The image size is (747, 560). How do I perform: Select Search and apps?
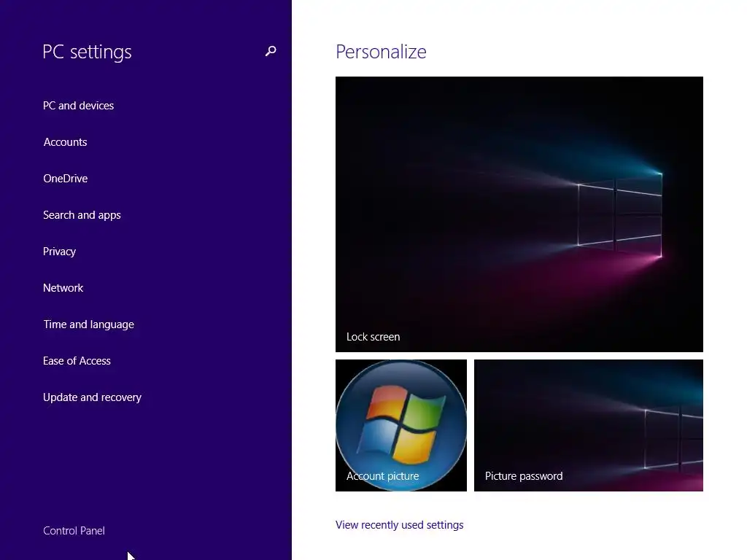(x=82, y=215)
